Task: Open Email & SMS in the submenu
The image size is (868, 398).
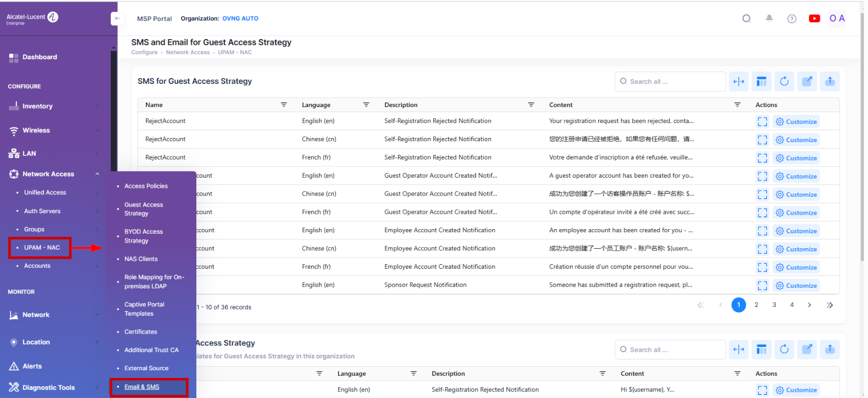Action: (x=142, y=387)
